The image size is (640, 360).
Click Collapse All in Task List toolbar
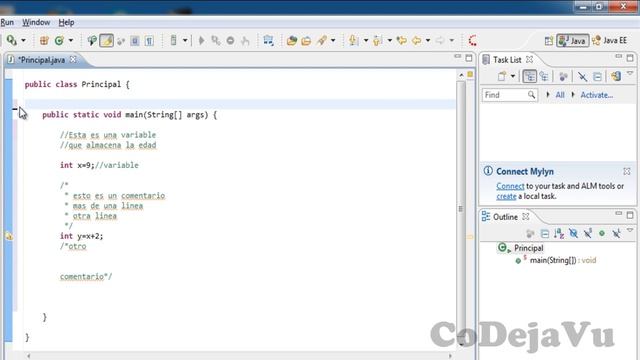point(597,76)
